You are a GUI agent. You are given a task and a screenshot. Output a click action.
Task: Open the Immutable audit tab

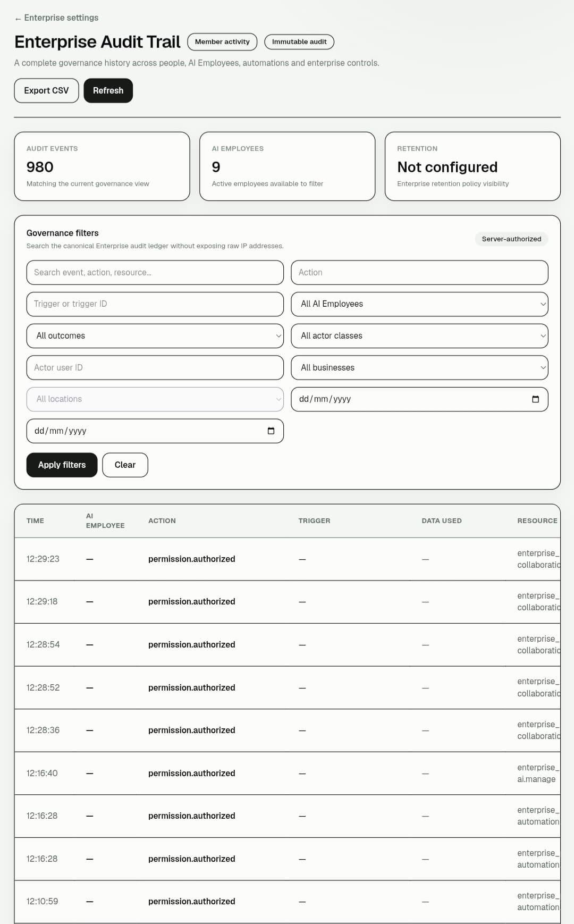(299, 41)
